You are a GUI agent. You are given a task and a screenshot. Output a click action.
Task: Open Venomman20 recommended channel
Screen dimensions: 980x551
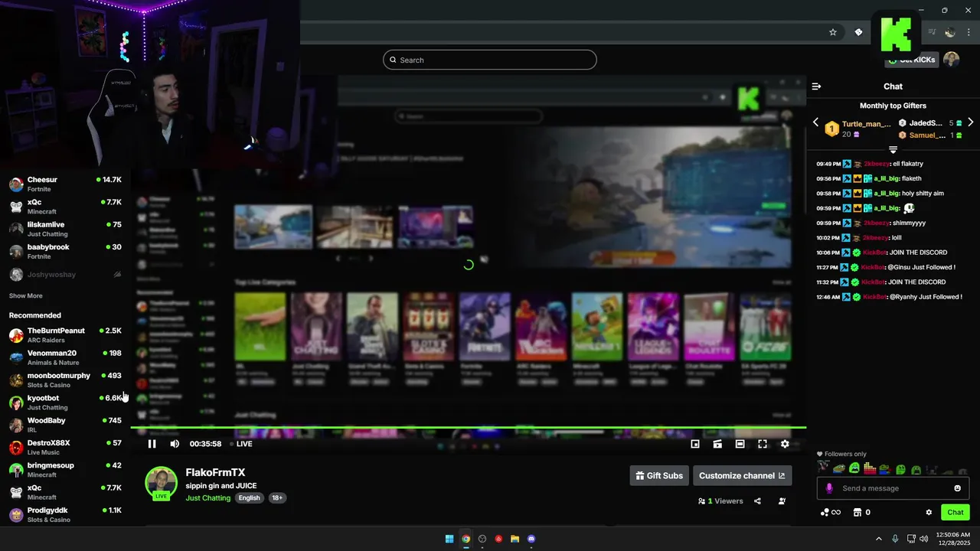(x=65, y=357)
